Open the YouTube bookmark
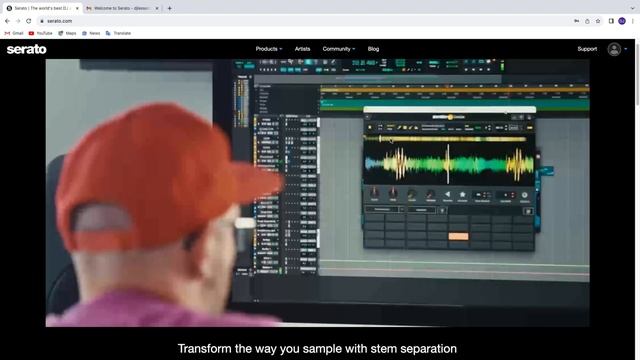Viewport: 640px width, 360px height. click(x=41, y=33)
